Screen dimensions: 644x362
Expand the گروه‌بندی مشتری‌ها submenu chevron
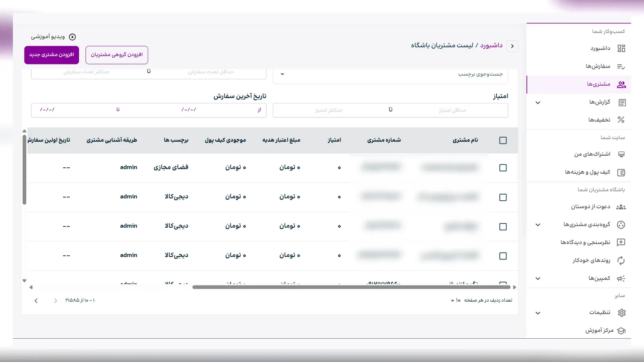pos(538,225)
